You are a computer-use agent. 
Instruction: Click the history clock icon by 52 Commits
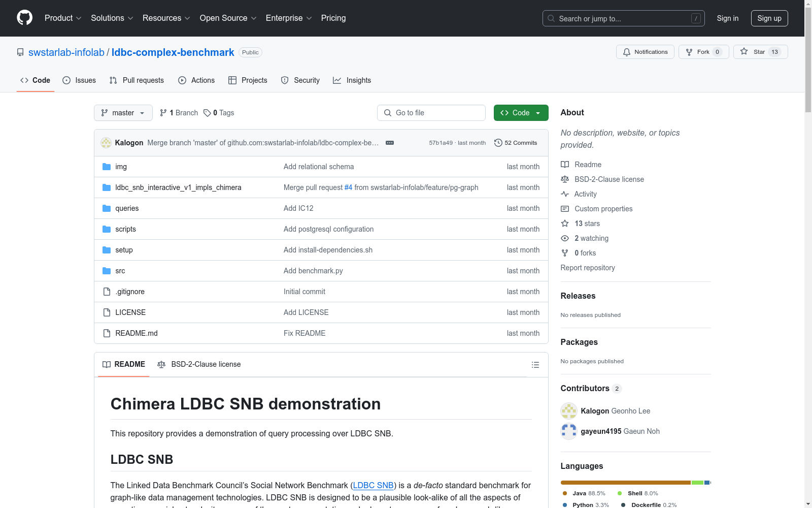point(498,143)
